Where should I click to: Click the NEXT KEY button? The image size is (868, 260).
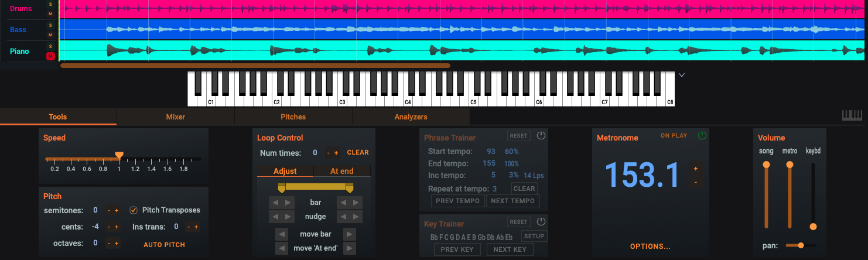[510, 249]
